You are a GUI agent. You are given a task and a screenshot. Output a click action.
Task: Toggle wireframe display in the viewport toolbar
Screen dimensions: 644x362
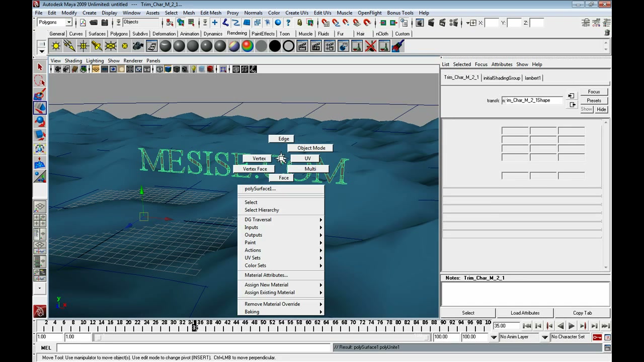tap(159, 69)
